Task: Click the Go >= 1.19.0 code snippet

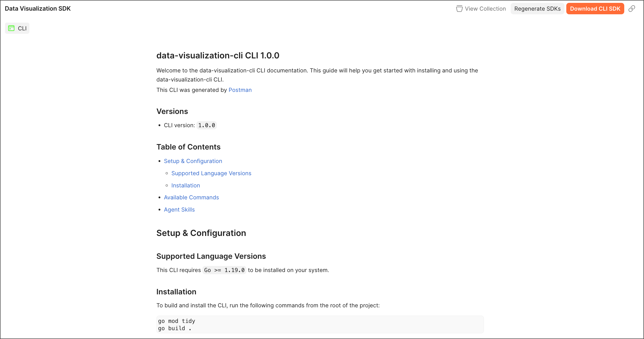Action: tap(224, 270)
